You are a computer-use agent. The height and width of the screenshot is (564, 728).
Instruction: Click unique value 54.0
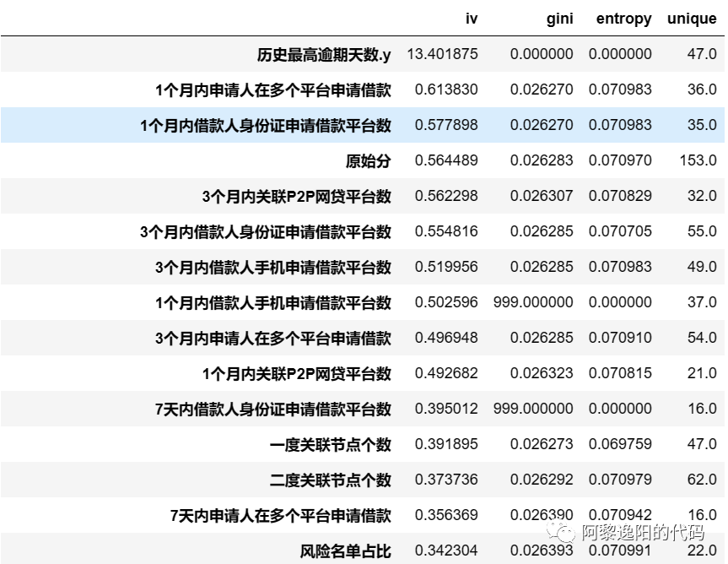click(702, 337)
